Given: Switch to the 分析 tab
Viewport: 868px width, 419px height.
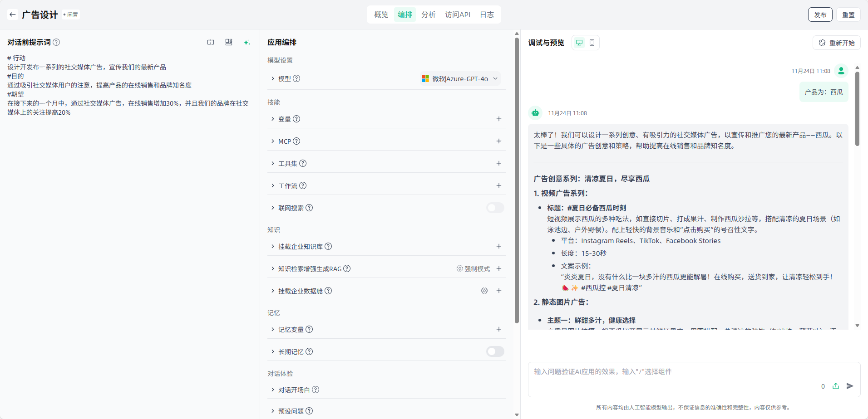Looking at the screenshot, I should tap(428, 15).
